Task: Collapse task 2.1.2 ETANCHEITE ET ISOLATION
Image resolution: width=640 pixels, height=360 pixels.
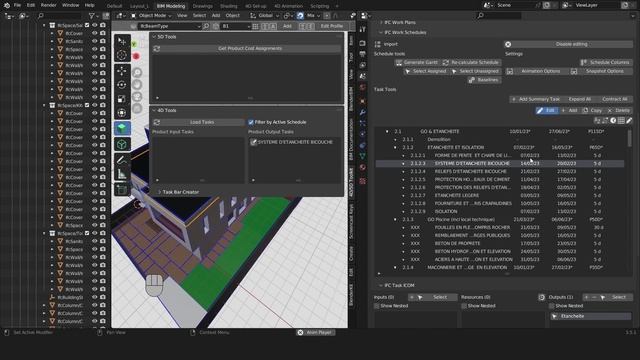Action: pyautogui.click(x=395, y=147)
